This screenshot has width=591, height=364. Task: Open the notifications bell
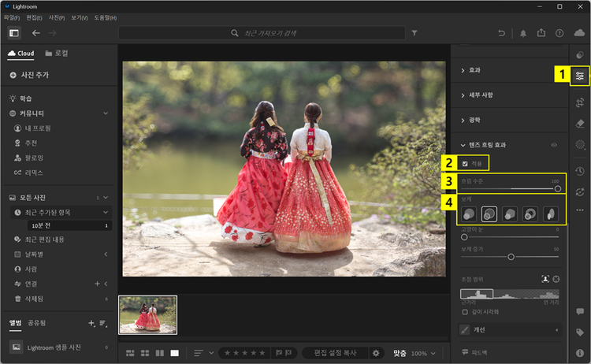pyautogui.click(x=522, y=33)
